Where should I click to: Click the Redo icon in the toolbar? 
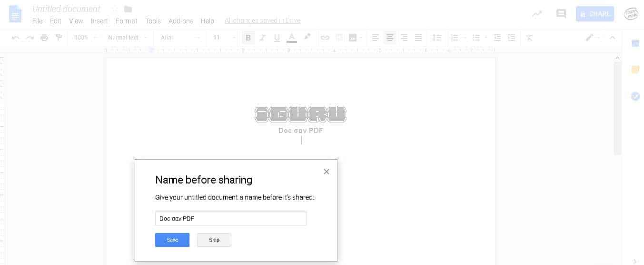30,38
